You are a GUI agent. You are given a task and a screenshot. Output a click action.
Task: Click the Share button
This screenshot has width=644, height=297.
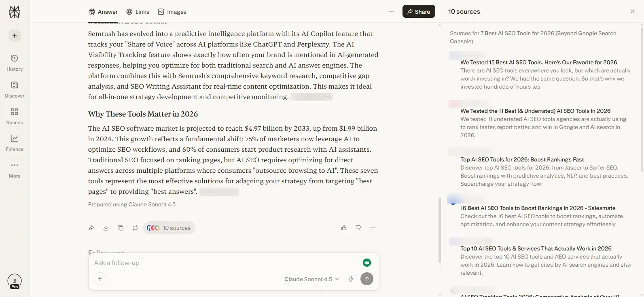click(x=419, y=11)
